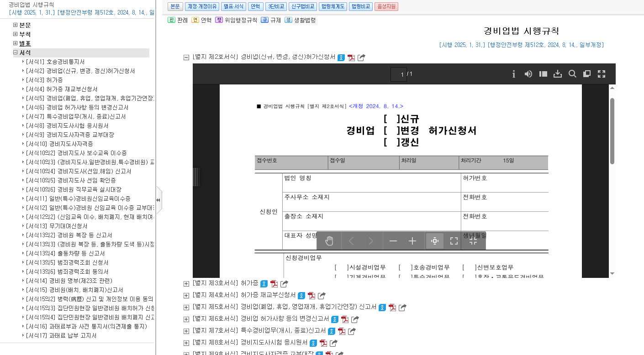Select fit-to-page view icon

(x=454, y=241)
